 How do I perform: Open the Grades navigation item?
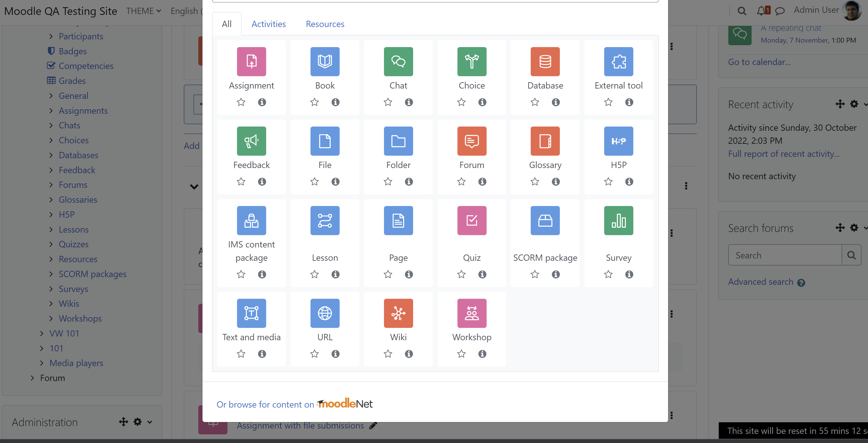72,81
